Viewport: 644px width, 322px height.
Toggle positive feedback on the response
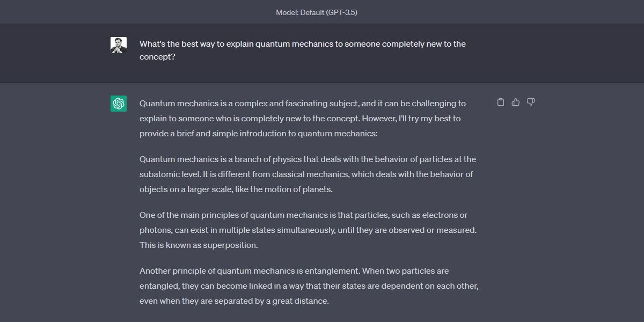515,102
